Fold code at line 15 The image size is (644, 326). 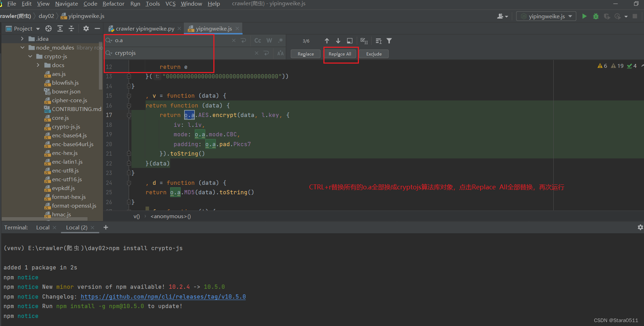[129, 96]
